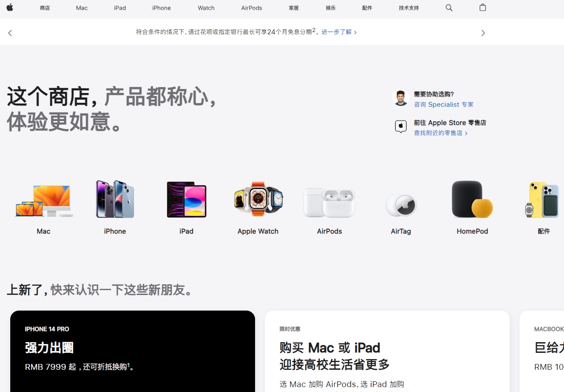Click the iPhone label under product image
564x392 pixels.
(x=115, y=231)
